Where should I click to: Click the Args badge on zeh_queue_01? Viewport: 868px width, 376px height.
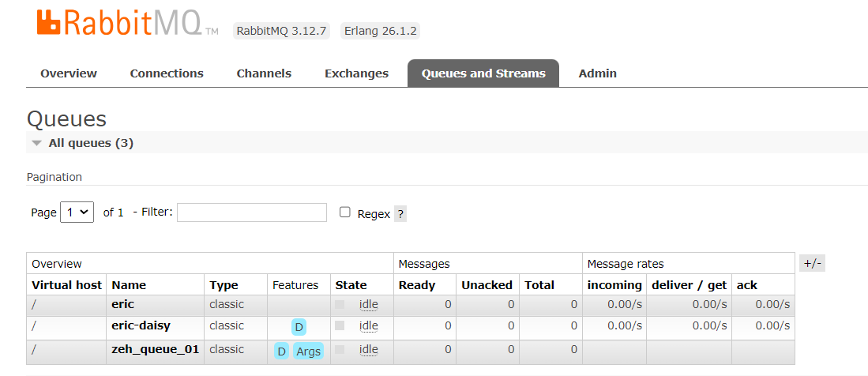[x=308, y=352]
